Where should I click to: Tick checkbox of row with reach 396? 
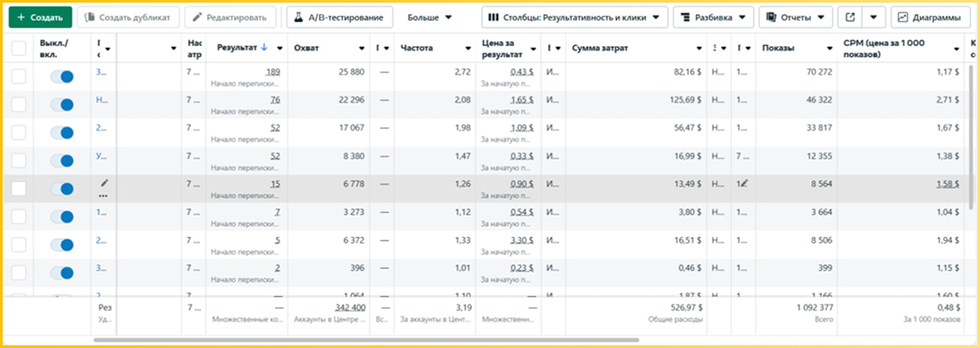[19, 273]
